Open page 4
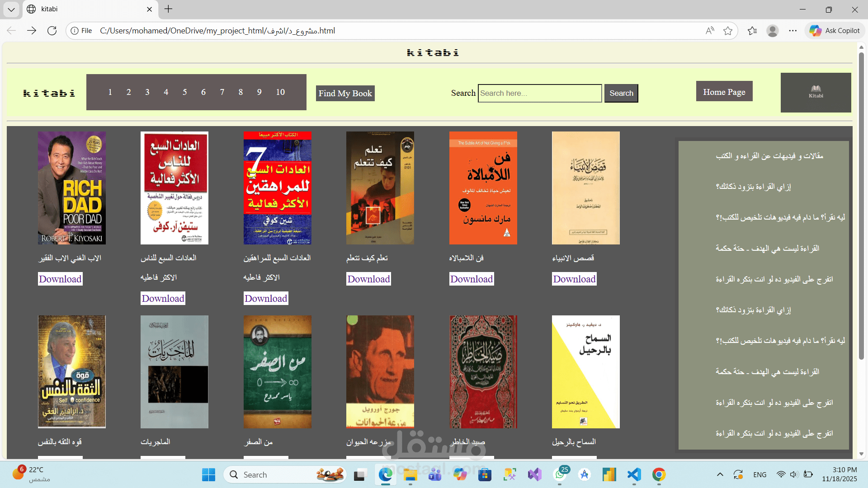 click(x=166, y=92)
